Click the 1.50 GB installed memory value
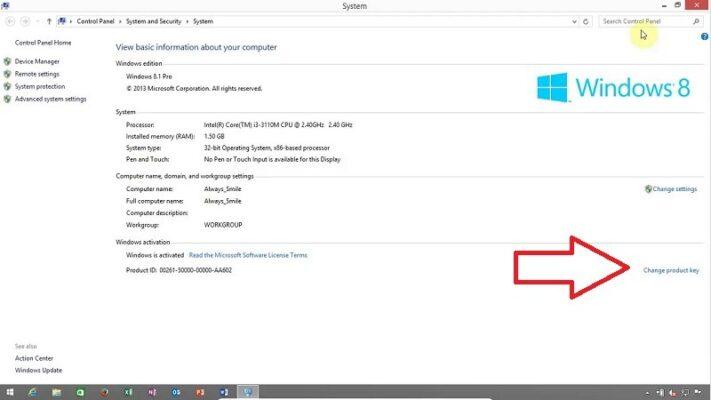Viewport: 711px width, 400px height. coord(214,137)
